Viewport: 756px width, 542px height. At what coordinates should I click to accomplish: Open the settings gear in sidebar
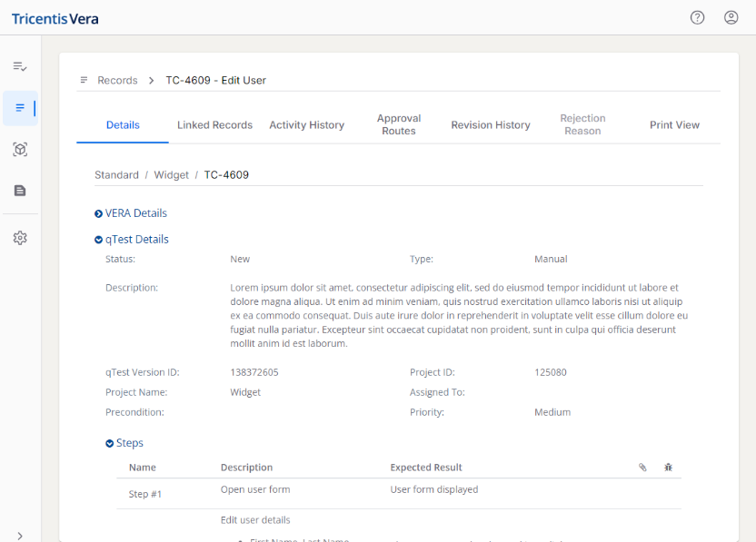pyautogui.click(x=20, y=238)
